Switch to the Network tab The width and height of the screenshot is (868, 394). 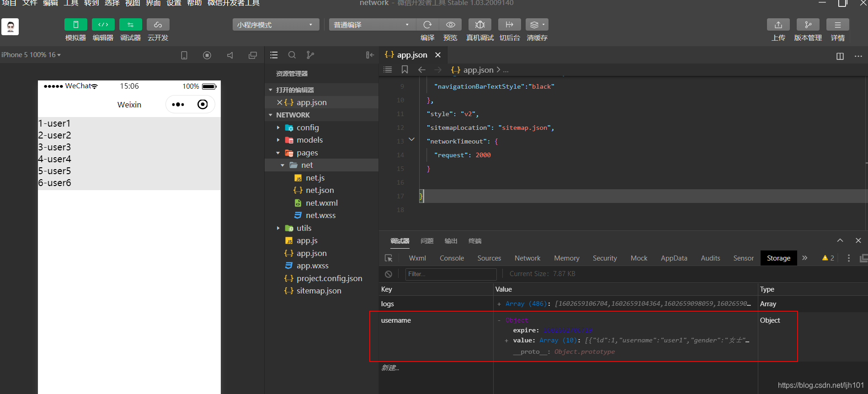point(527,258)
